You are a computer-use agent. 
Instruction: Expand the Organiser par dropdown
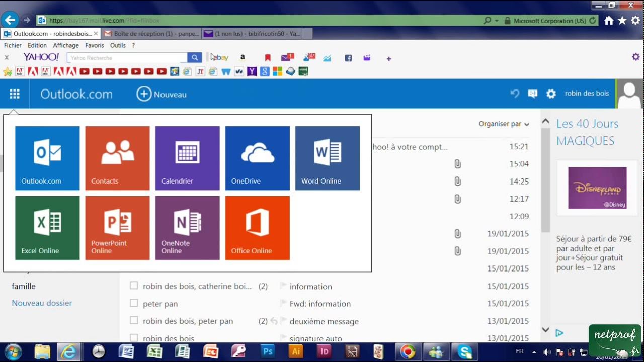(504, 124)
